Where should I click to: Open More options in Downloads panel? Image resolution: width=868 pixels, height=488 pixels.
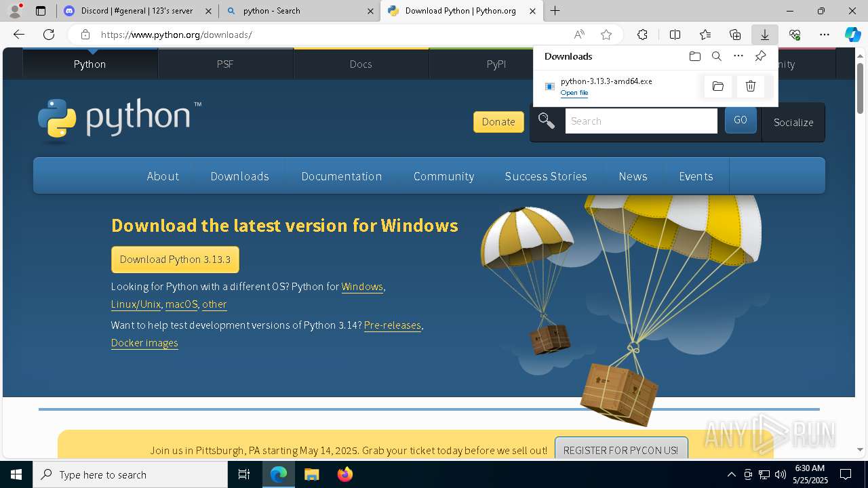738,56
